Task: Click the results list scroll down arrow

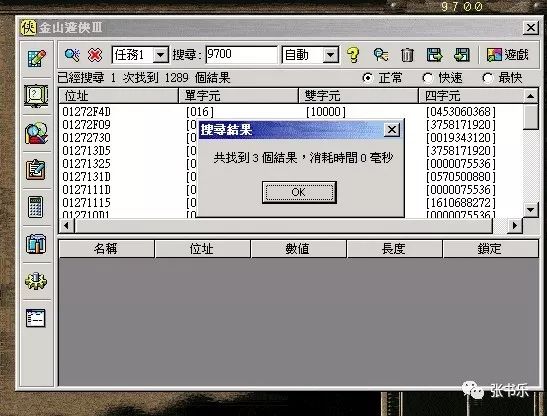Action: [531, 209]
